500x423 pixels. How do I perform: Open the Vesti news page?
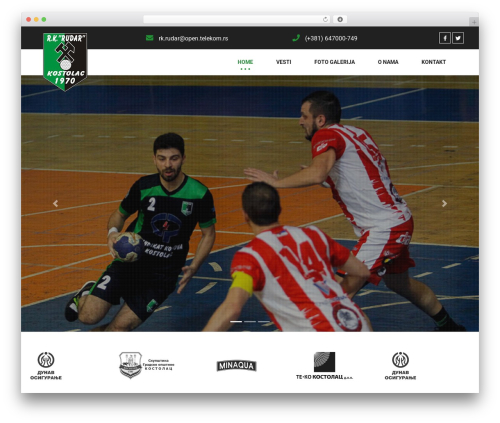284,62
